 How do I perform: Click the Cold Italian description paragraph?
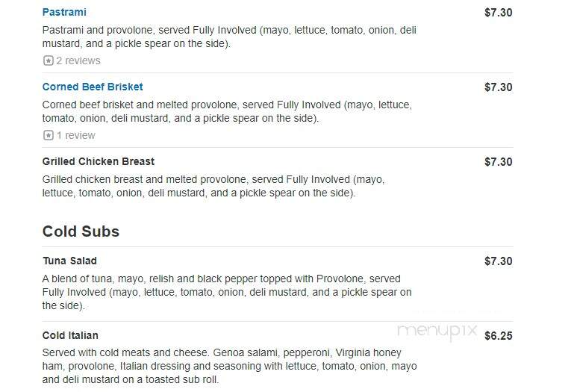tap(229, 366)
